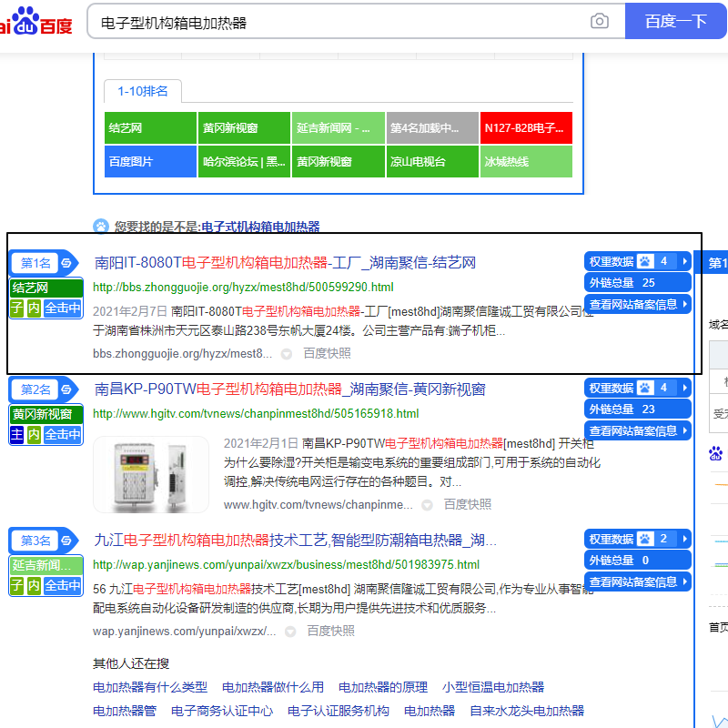The image size is (728, 728).
Task: Search related query 自来水龙头电加热器
Action: click(x=527, y=711)
